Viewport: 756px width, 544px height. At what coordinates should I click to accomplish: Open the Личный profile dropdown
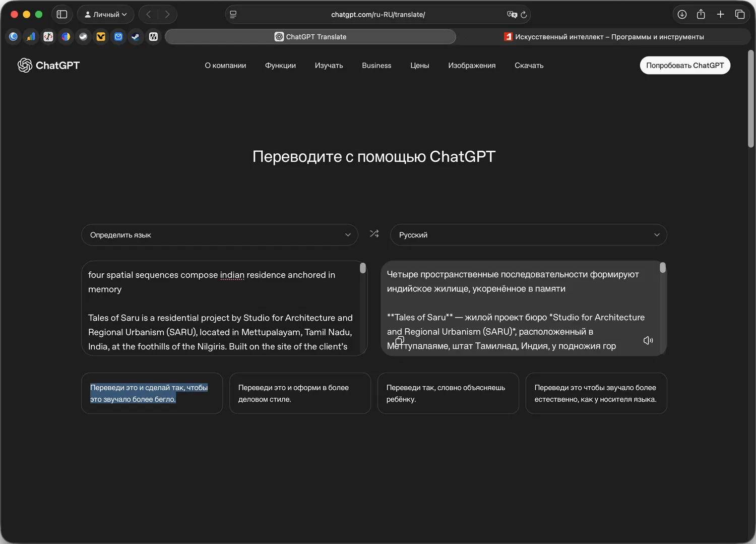click(x=106, y=15)
